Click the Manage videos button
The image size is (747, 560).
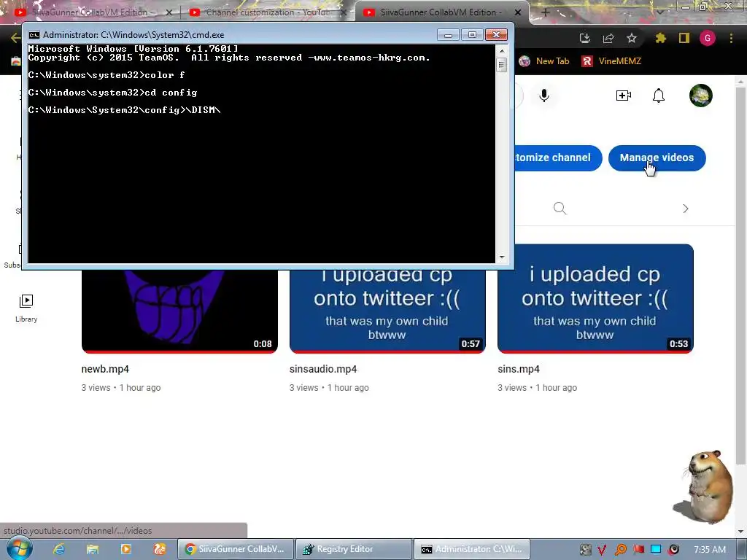(x=657, y=157)
